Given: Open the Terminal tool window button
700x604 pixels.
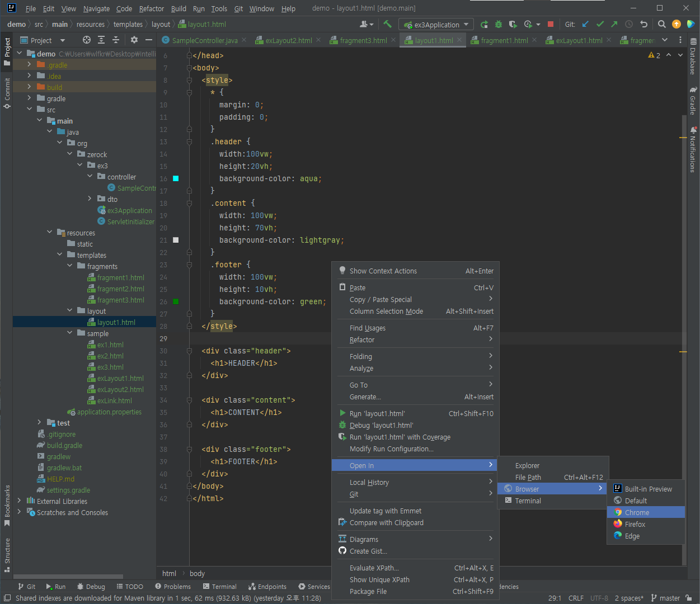Looking at the screenshot, I should coord(220,587).
